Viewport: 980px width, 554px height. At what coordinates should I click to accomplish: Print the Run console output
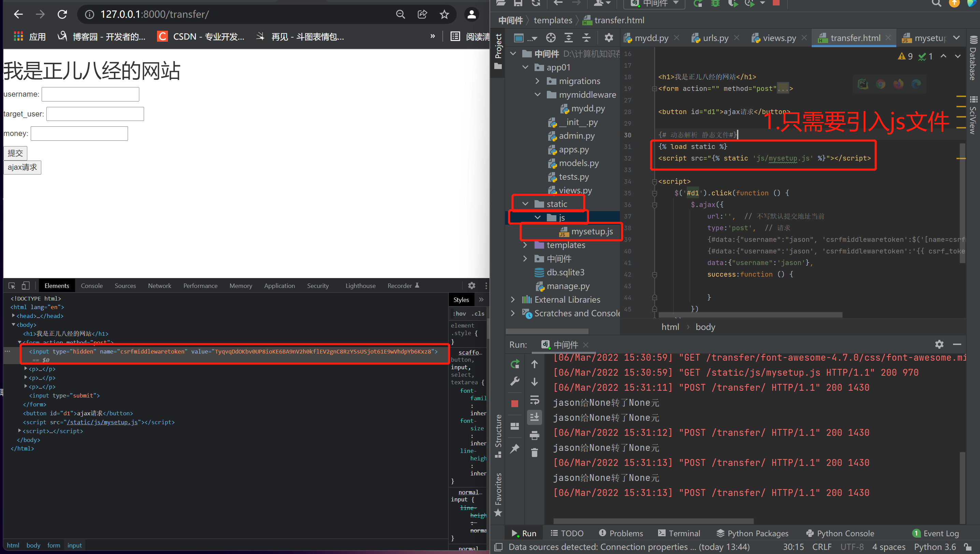point(535,435)
